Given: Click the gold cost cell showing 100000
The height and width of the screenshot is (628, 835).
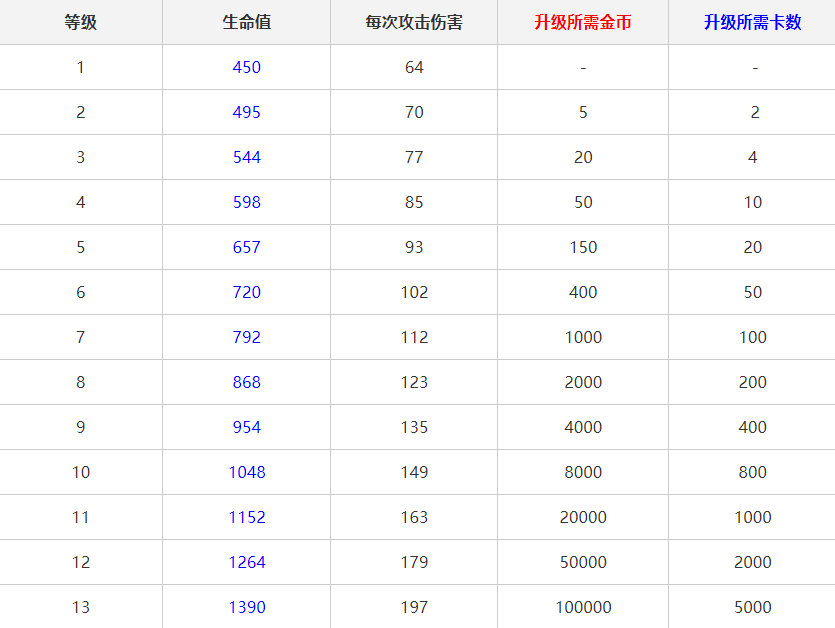Looking at the screenshot, I should 582,607.
